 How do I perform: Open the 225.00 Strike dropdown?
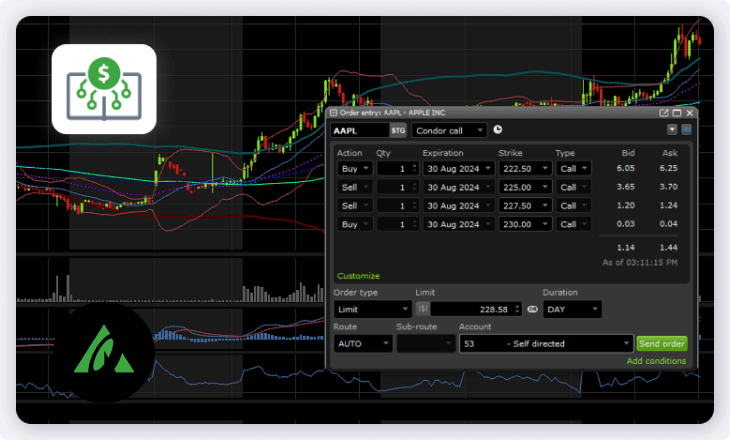point(525,187)
